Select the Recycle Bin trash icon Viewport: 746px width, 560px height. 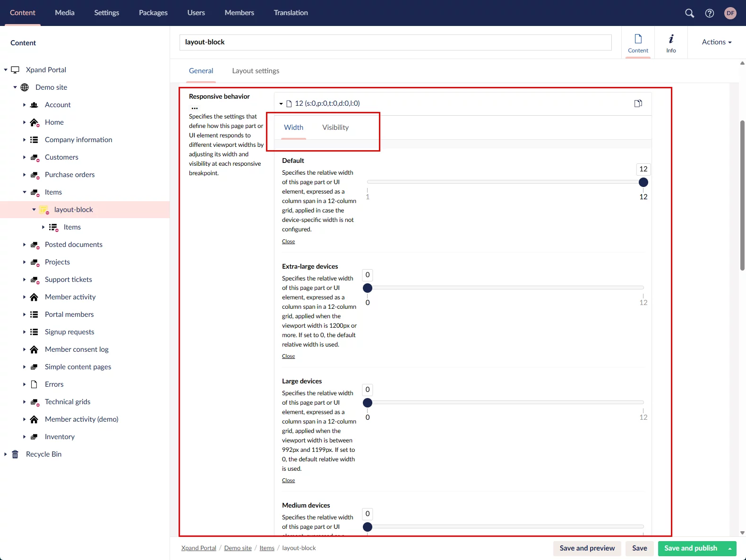[x=15, y=454]
